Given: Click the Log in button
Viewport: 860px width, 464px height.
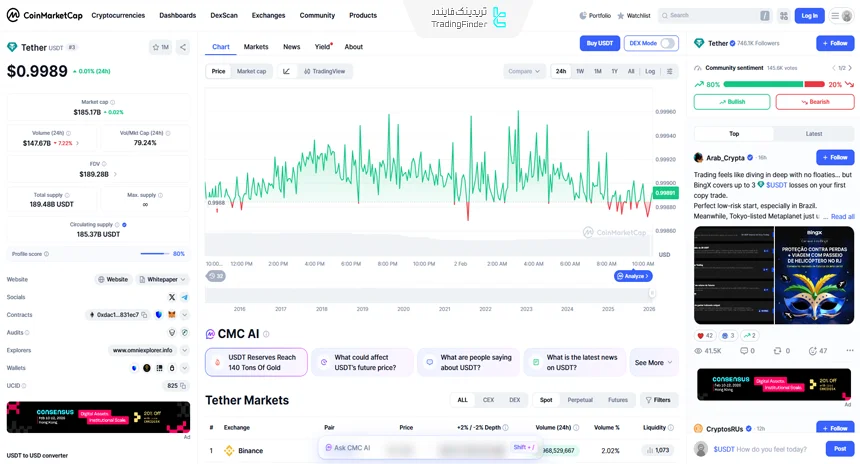Looking at the screenshot, I should pos(810,16).
